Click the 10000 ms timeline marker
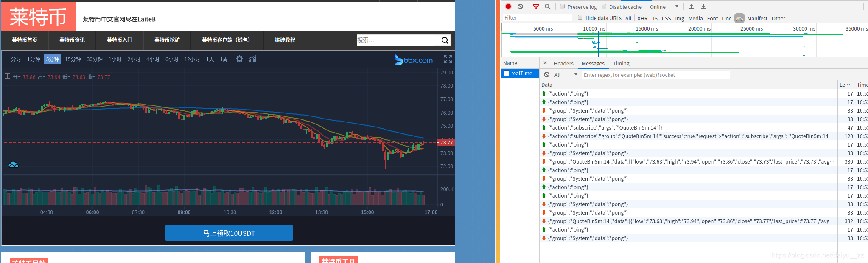868x263 pixels. (x=594, y=28)
